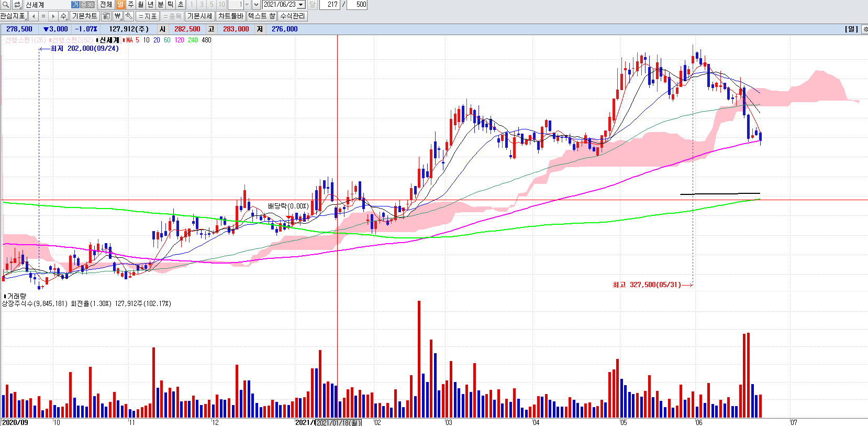This screenshot has height=426, width=868.
Task: Click the 2021/01/18(월) date marker on axis
Action: [x=339, y=422]
